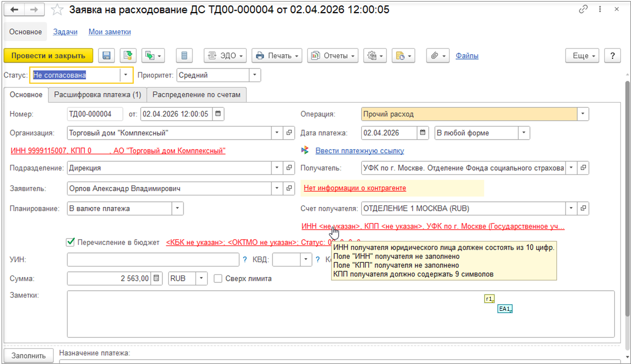The height and width of the screenshot is (364, 631).
Task: Switch to Расшифровка платежа (1) tab
Action: [x=98, y=95]
